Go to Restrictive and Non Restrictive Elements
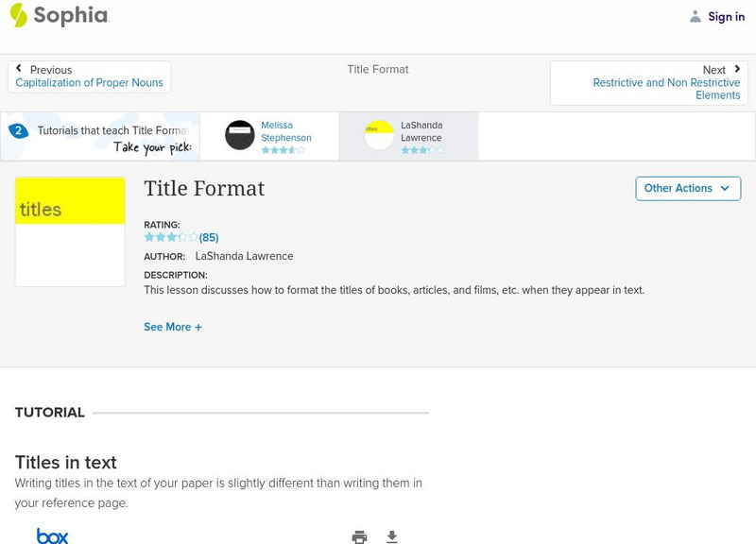This screenshot has width=756, height=544. [x=666, y=89]
